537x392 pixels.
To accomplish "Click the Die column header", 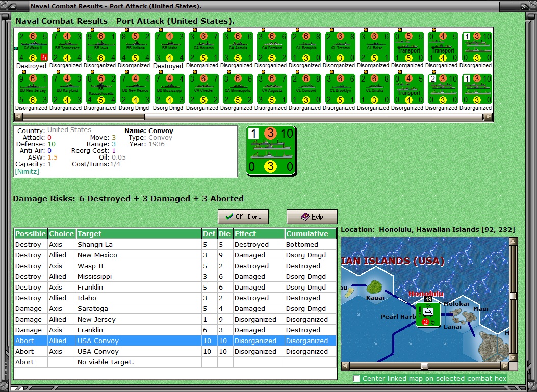I will [x=225, y=233].
